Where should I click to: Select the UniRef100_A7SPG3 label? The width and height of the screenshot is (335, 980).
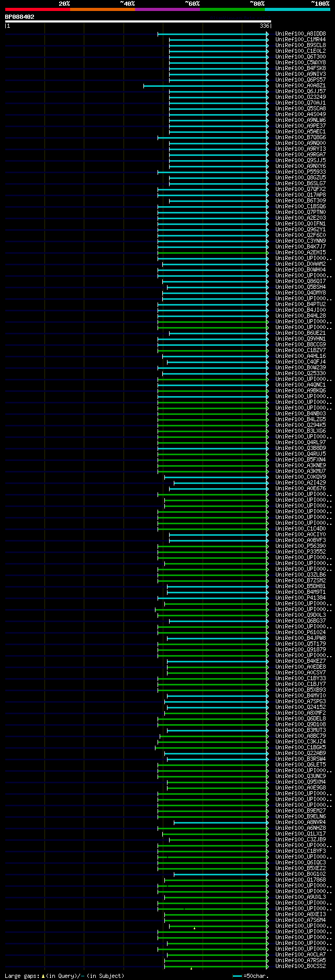tap(300, 702)
